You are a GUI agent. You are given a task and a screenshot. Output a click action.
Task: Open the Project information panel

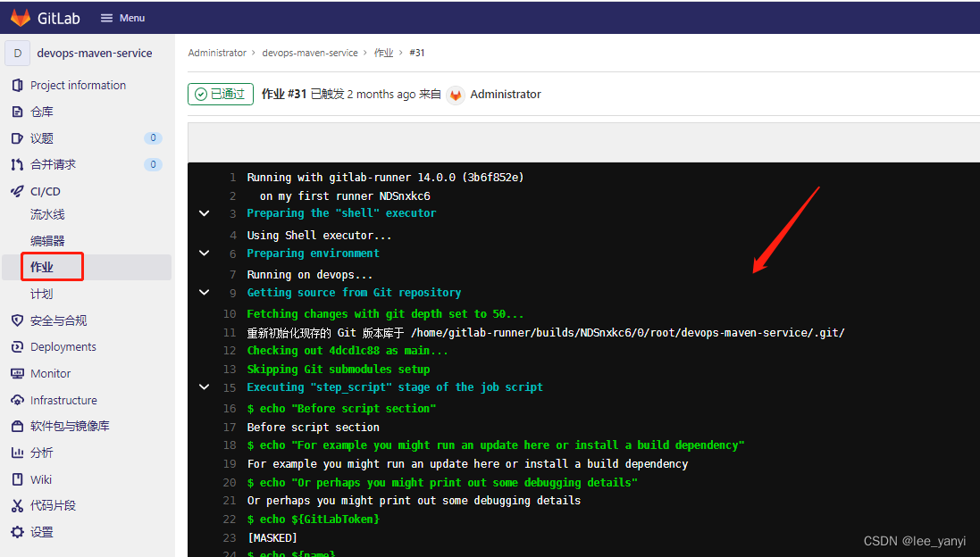pyautogui.click(x=77, y=85)
